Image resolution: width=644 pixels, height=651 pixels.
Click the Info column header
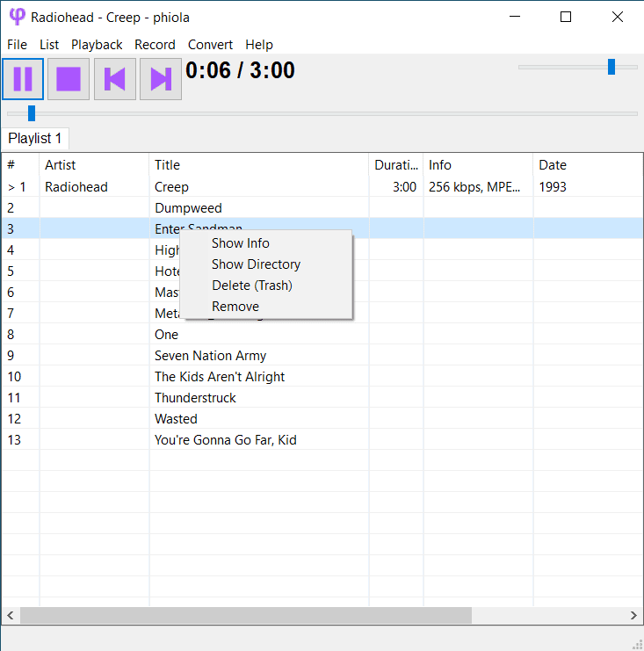pos(478,165)
